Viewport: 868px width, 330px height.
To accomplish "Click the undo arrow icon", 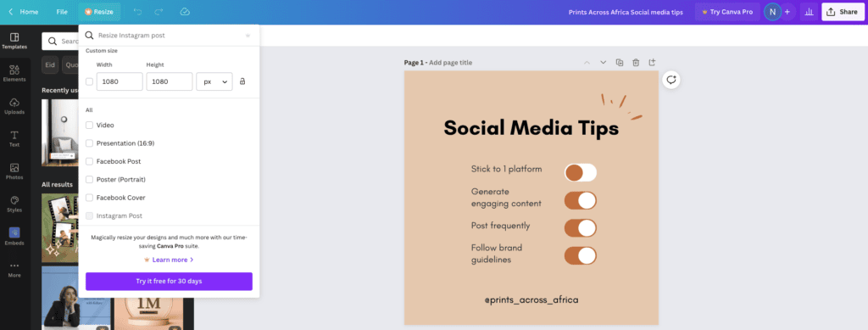I will [138, 12].
